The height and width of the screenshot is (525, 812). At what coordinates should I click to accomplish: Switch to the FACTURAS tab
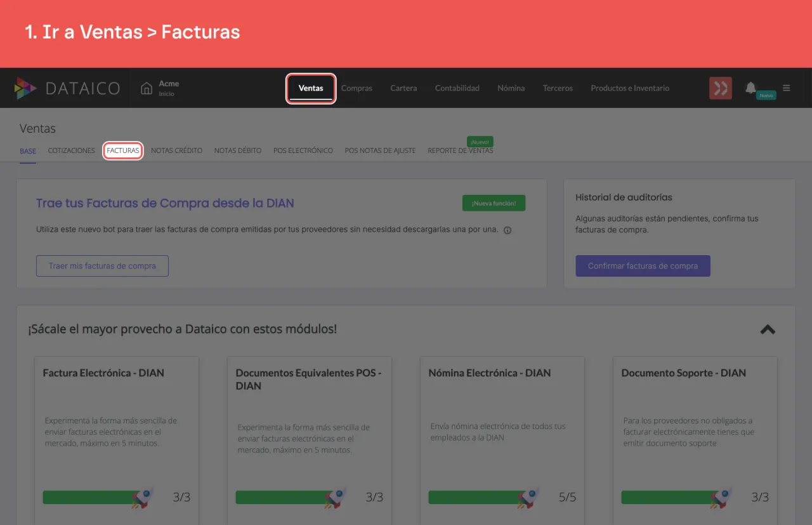pos(123,151)
